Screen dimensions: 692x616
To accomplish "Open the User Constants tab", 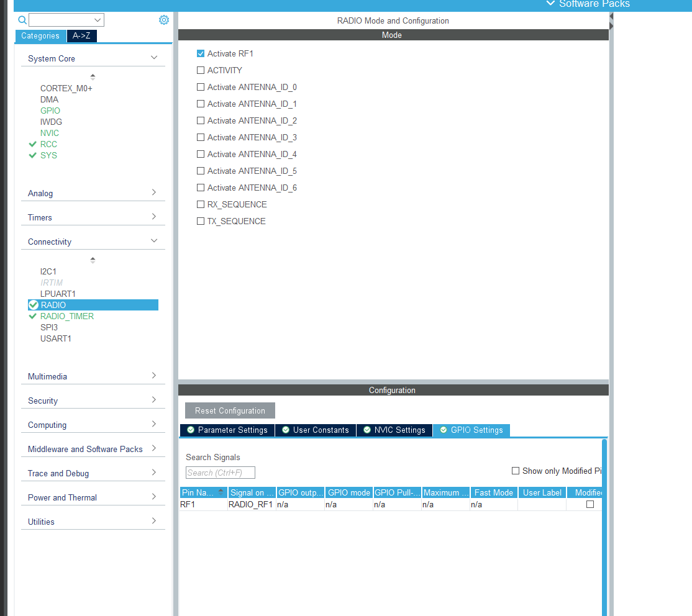I will [315, 430].
